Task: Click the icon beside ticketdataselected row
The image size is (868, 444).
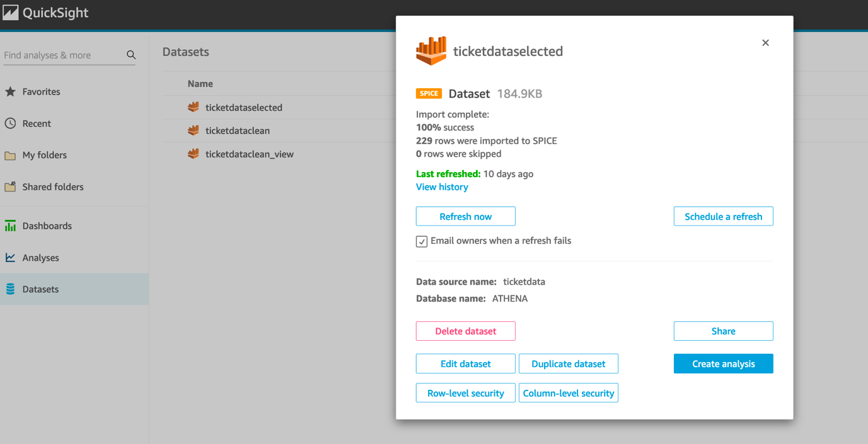Action: [194, 107]
